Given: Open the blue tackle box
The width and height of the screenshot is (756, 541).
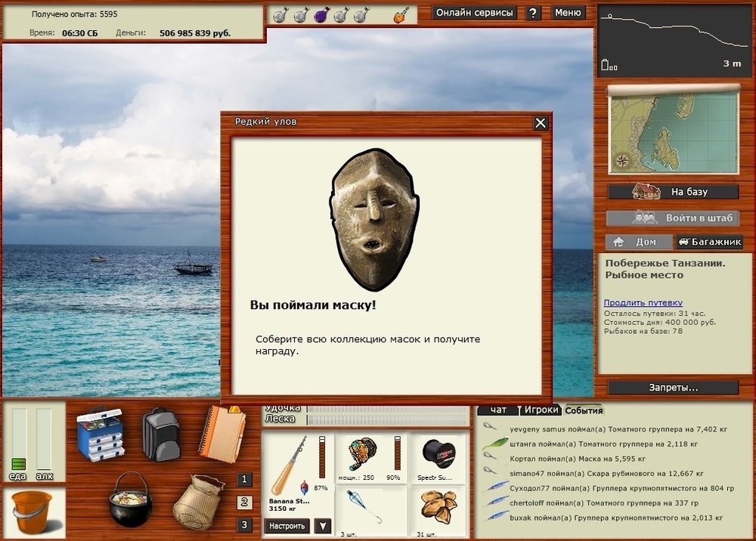Looking at the screenshot, I should click(101, 434).
